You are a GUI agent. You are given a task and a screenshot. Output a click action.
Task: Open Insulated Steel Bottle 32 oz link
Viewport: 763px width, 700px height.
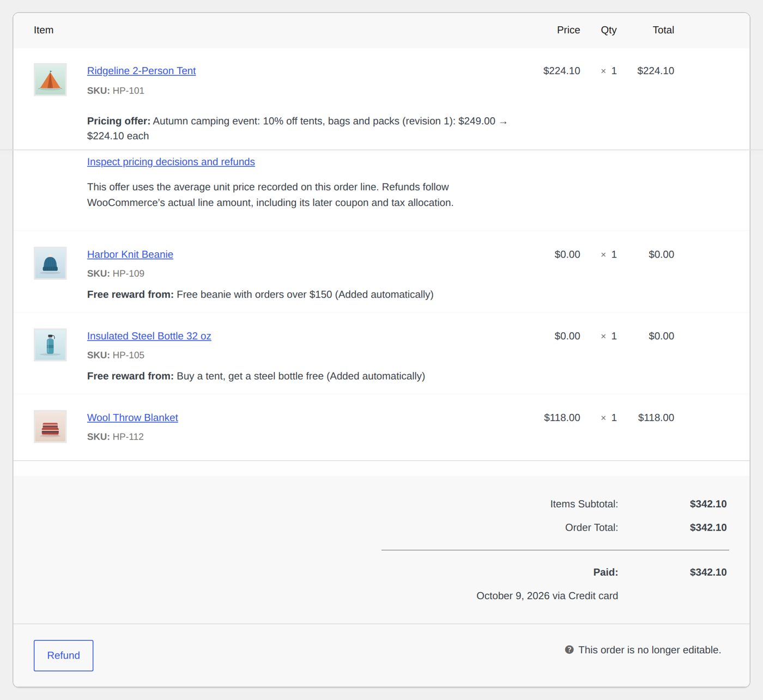[149, 336]
